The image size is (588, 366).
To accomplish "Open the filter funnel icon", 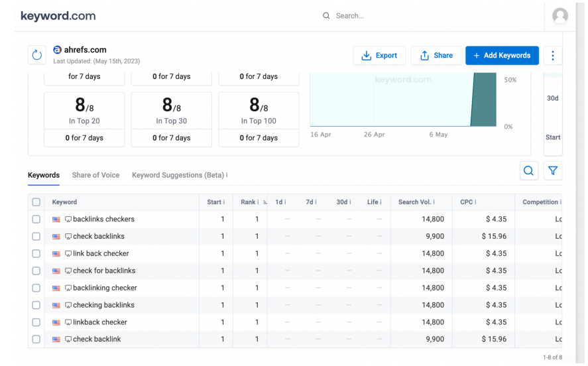I will [553, 171].
